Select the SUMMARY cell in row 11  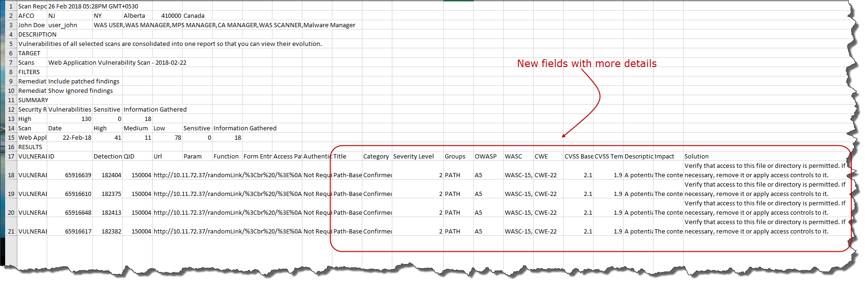(33, 100)
